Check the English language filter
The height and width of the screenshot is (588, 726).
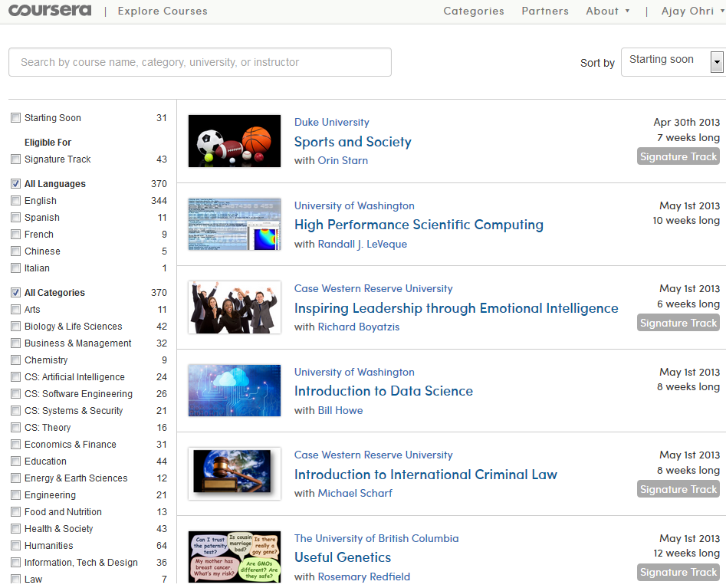click(15, 201)
